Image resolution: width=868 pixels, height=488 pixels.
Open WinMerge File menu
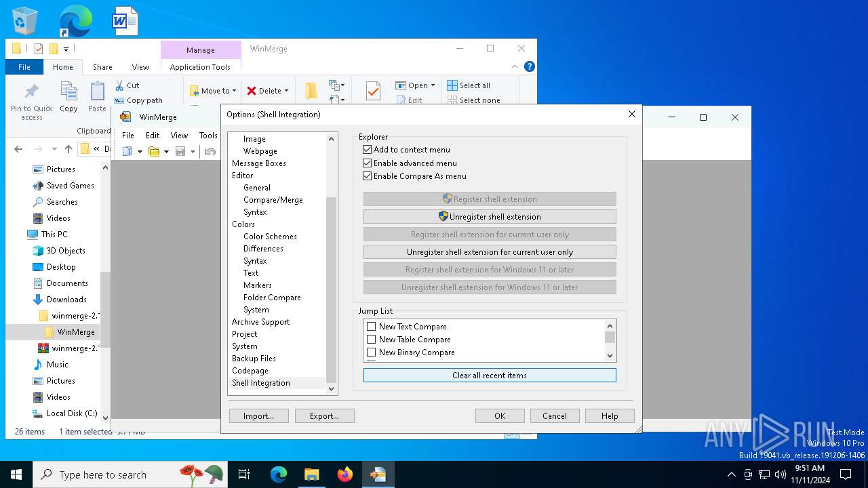point(128,136)
